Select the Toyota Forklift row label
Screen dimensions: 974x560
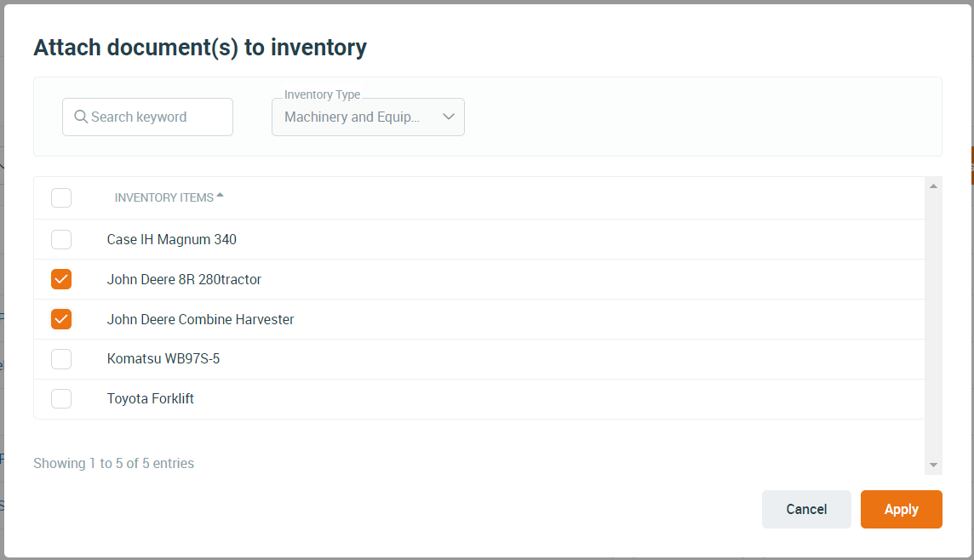[x=151, y=398]
